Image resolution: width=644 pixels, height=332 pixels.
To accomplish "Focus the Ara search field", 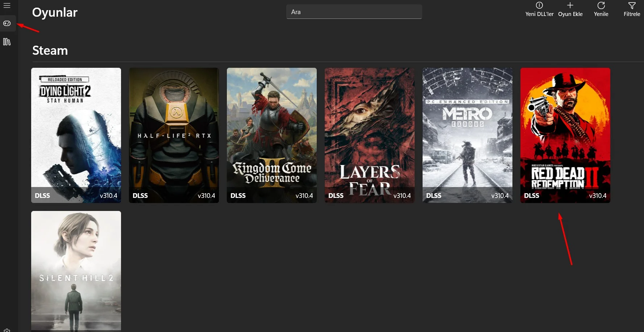I will (x=354, y=12).
